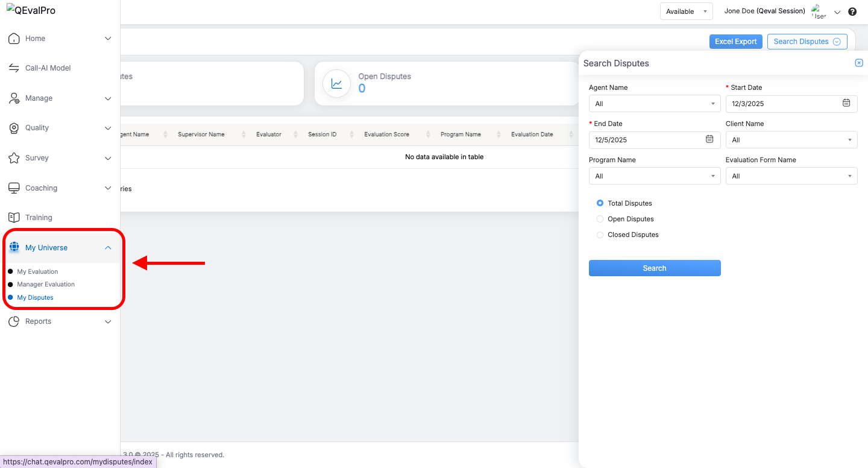
Task: Click the Survey star icon
Action: pyautogui.click(x=14, y=158)
